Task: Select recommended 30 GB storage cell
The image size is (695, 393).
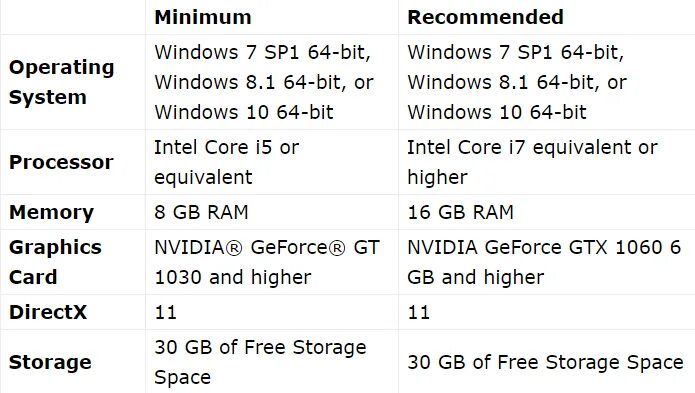Action: (x=545, y=362)
